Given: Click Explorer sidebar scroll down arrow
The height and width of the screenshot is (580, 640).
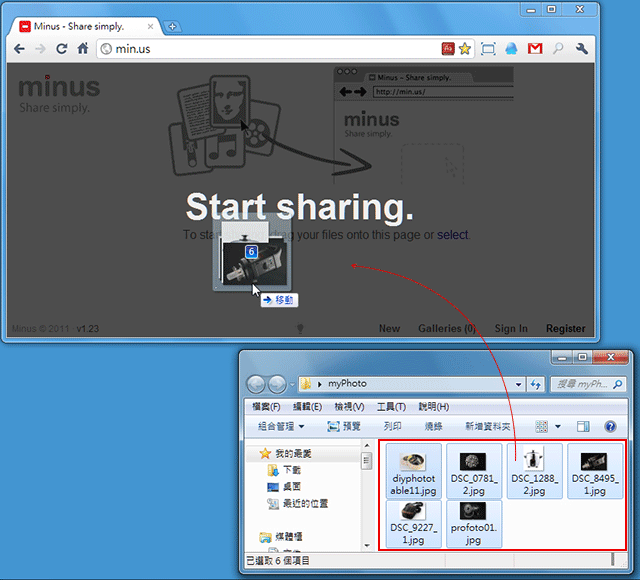Looking at the screenshot, I should [367, 545].
